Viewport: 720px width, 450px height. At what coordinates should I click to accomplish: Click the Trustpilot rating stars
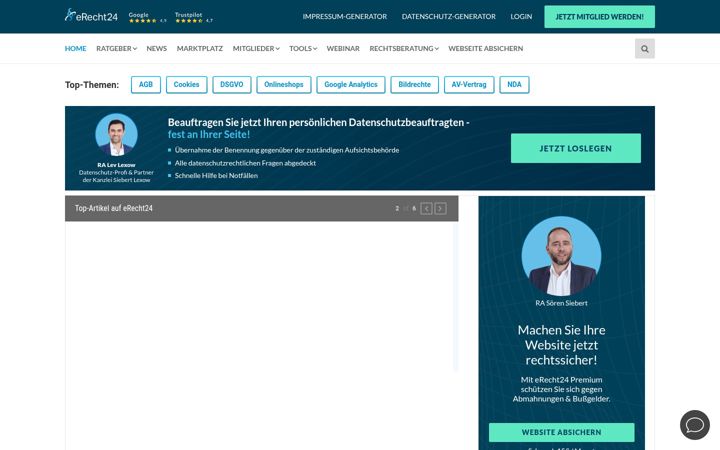[189, 21]
